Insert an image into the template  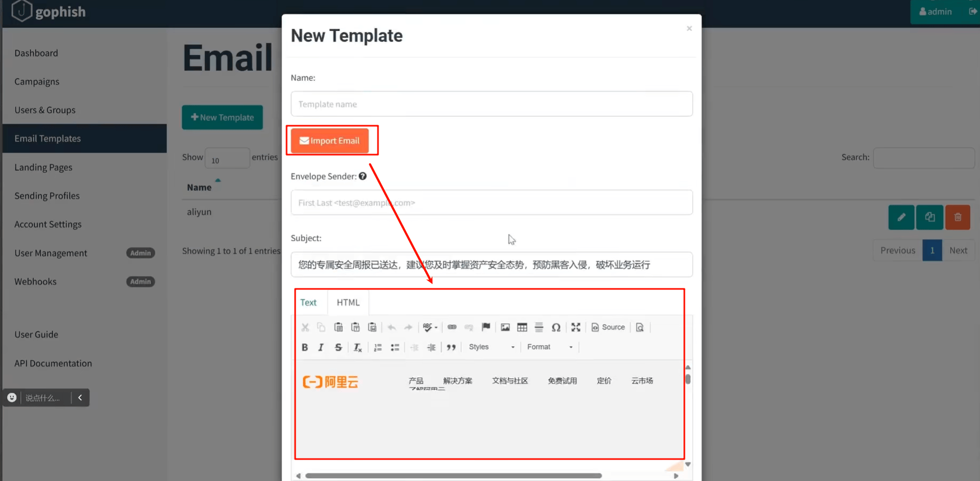(505, 327)
